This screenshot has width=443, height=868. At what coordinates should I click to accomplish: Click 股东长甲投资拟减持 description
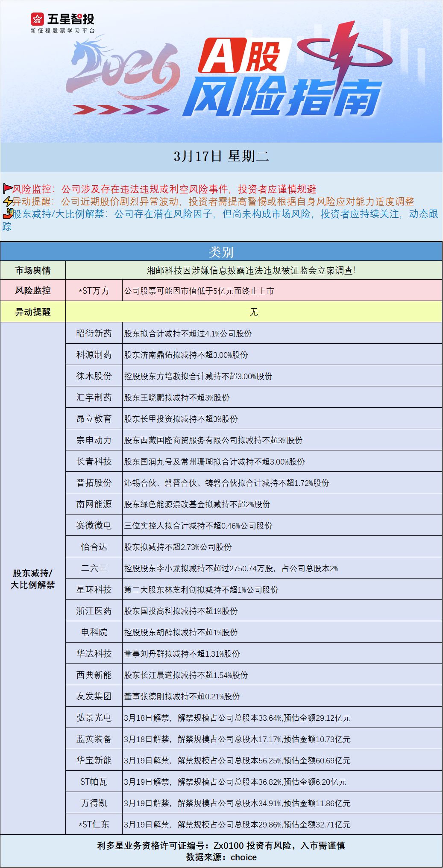click(181, 419)
